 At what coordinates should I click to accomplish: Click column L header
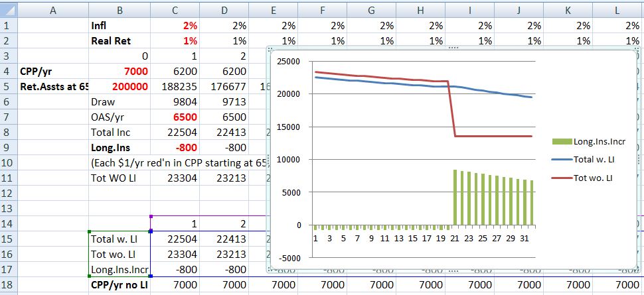(x=618, y=9)
